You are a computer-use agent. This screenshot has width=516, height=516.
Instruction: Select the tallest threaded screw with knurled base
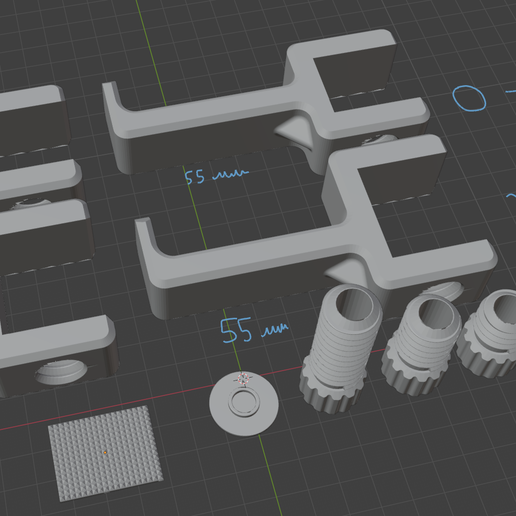point(340,348)
